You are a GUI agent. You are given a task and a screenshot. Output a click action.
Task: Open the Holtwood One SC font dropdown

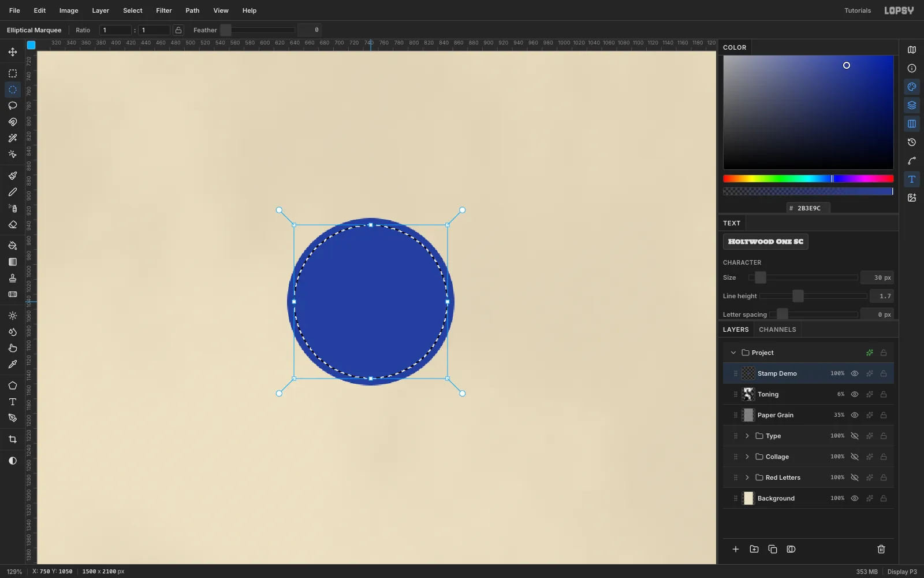766,242
